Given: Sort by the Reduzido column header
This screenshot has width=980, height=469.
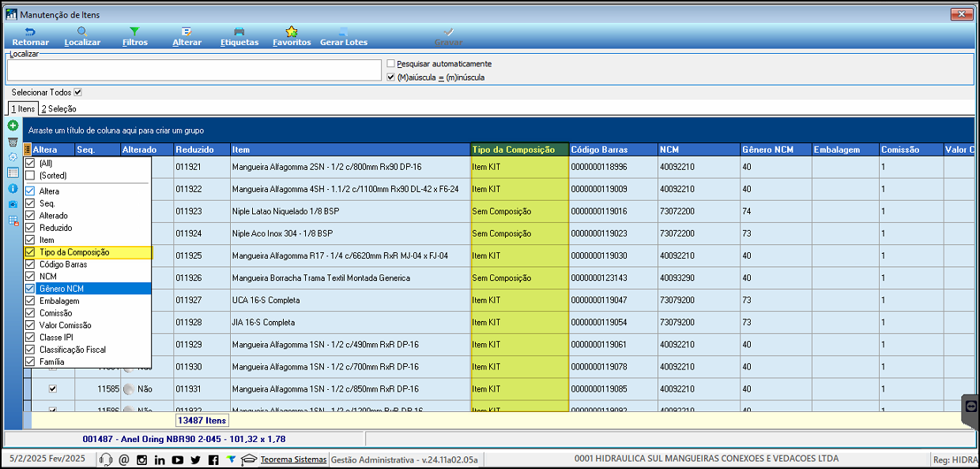Looking at the screenshot, I should pos(201,149).
